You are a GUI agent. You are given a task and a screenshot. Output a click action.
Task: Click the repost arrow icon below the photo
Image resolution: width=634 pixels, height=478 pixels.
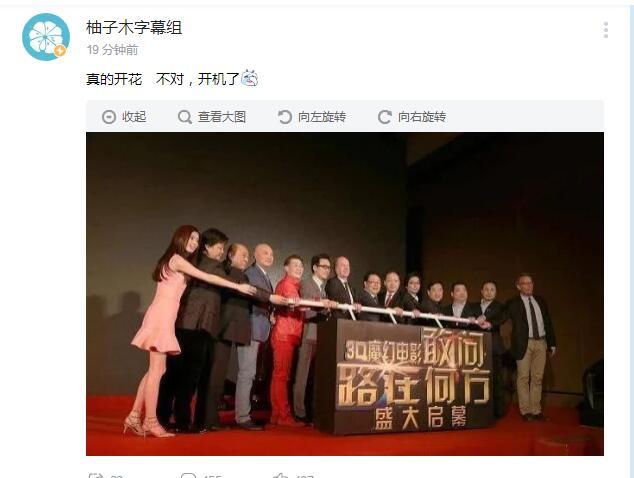pyautogui.click(x=96, y=475)
